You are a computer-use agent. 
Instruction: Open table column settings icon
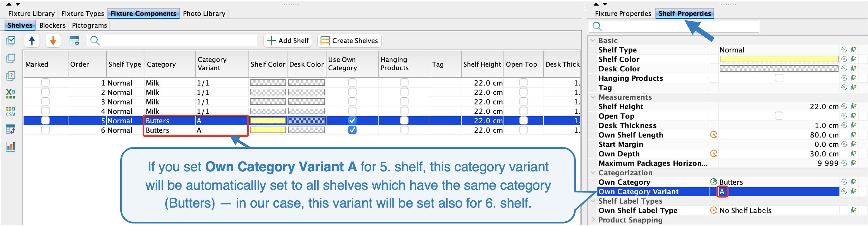(x=74, y=41)
